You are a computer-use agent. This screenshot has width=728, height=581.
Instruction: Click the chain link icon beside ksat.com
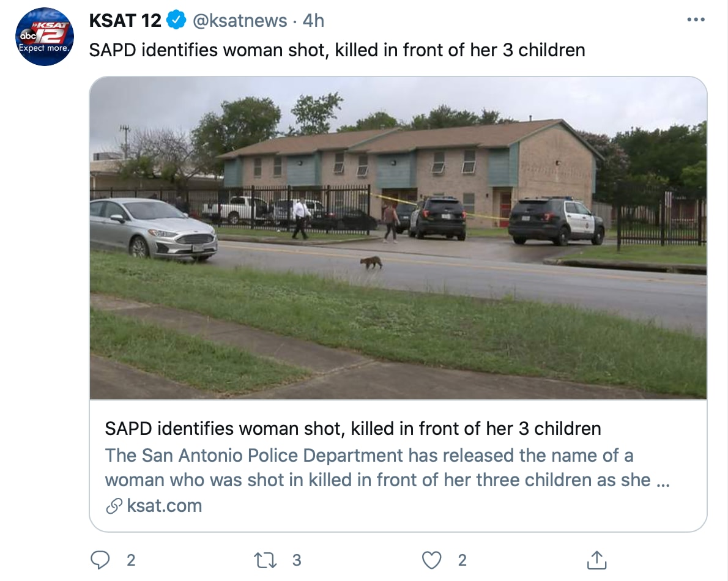click(113, 506)
